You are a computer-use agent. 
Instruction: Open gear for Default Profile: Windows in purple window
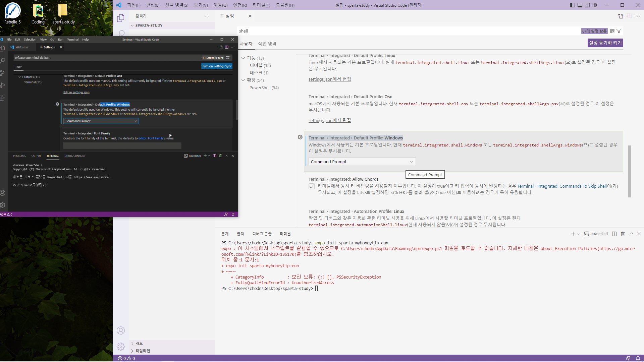[300, 137]
